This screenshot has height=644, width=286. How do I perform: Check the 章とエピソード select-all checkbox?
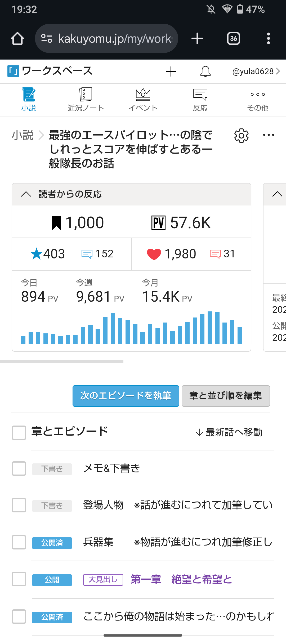pos(19,433)
